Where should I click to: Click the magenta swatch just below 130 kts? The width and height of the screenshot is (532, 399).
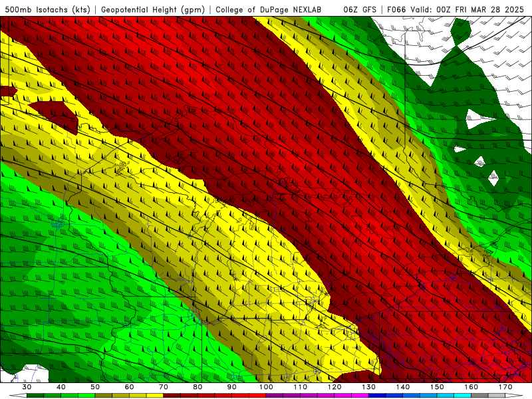point(360,396)
